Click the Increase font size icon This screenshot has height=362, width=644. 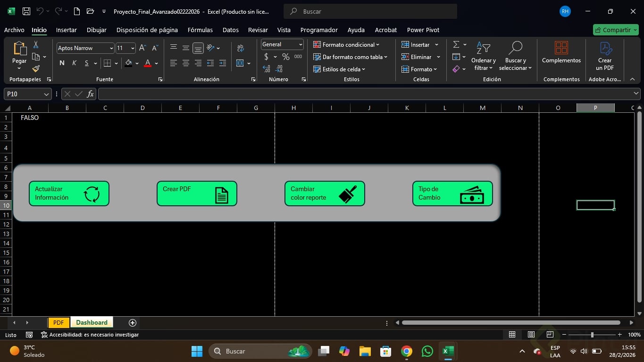click(x=142, y=48)
